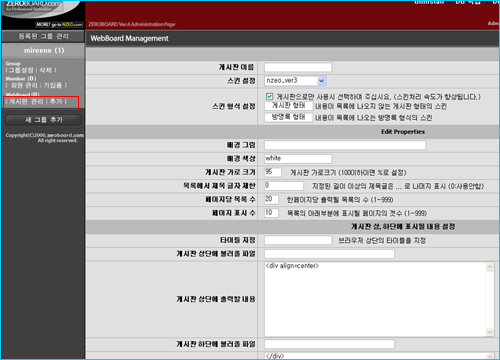The image size is (500, 360).
Task: Click the 게시판 형태 skin type box
Action: pos(289,106)
